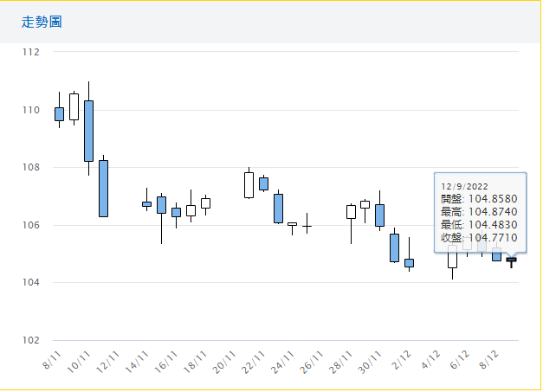543x392 pixels.
Task: Select the 30/11 blue candlestick
Action: [x=379, y=215]
